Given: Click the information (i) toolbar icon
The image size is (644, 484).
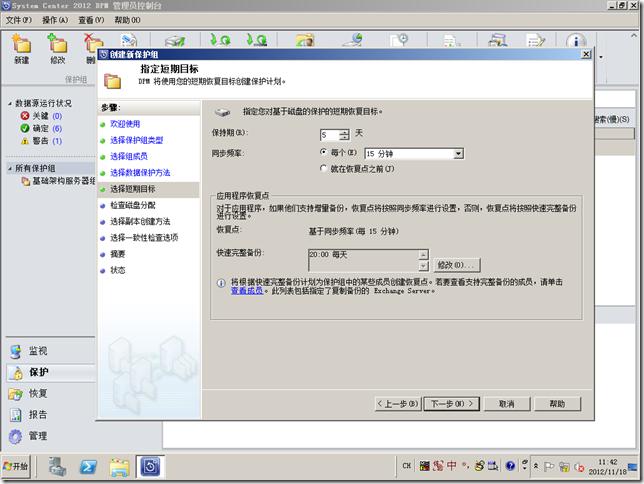Looking at the screenshot, I should [x=576, y=41].
